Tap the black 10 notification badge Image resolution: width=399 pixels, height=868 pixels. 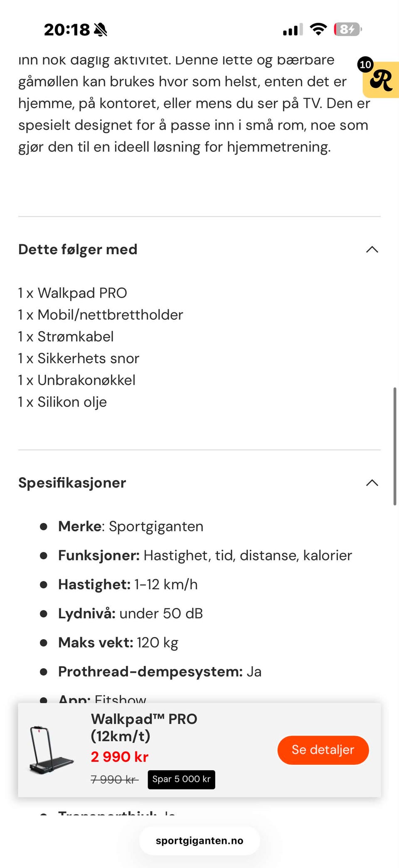tap(365, 64)
